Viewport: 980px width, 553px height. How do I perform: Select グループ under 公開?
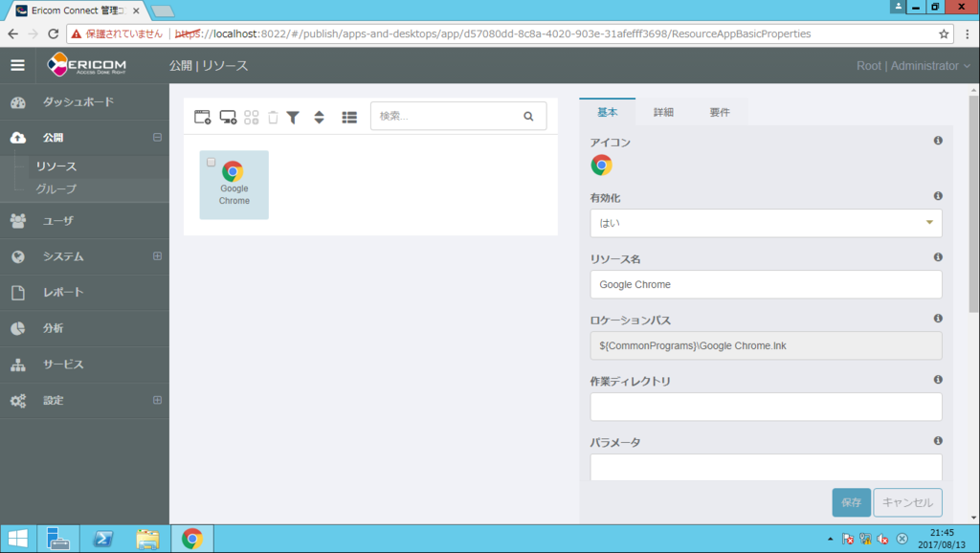point(56,188)
